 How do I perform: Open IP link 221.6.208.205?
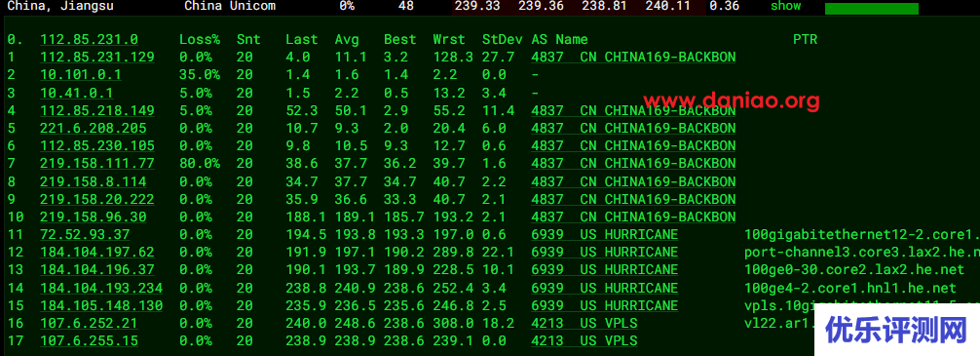(x=94, y=129)
